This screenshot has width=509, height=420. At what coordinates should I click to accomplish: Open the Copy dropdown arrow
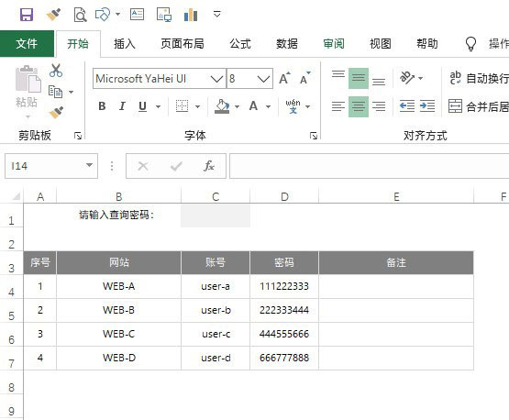coord(71,93)
